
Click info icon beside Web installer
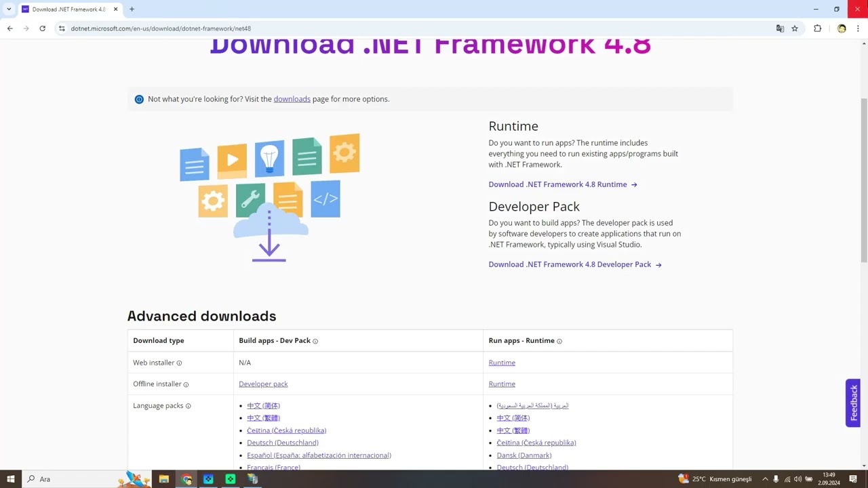(179, 363)
